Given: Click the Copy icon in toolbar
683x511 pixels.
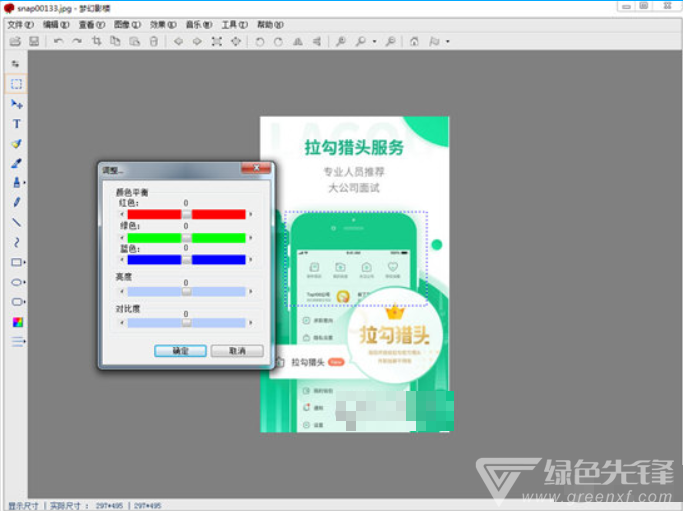Looking at the screenshot, I should click(x=115, y=41).
